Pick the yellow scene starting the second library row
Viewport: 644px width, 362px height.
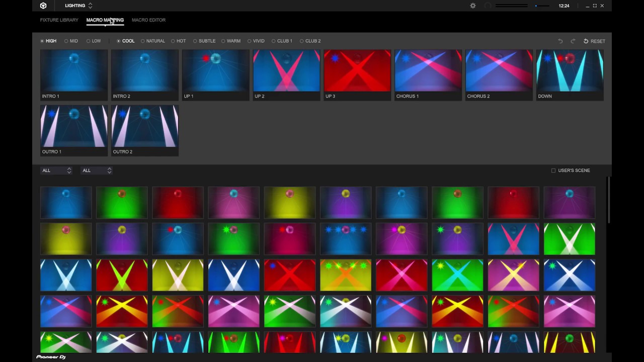pos(66,239)
